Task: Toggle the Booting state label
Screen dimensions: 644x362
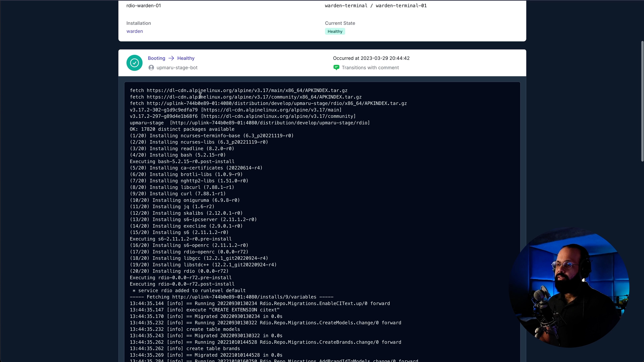Action: pos(156,58)
